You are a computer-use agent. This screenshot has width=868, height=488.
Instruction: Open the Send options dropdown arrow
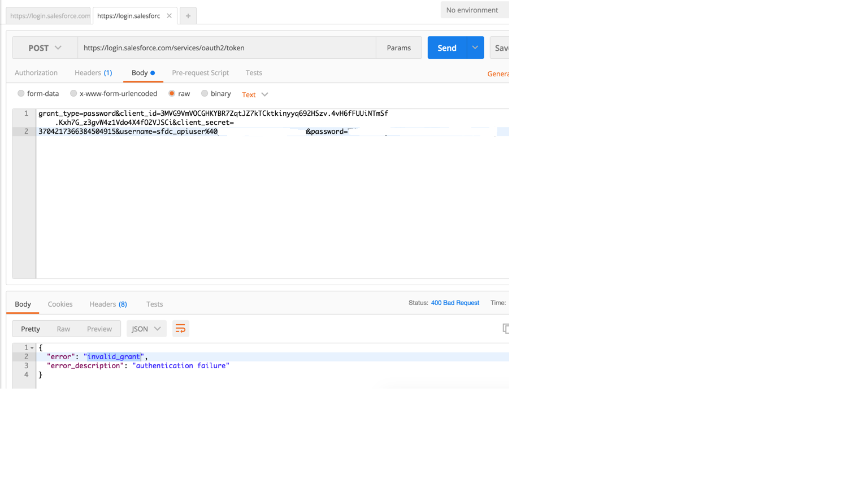point(475,48)
